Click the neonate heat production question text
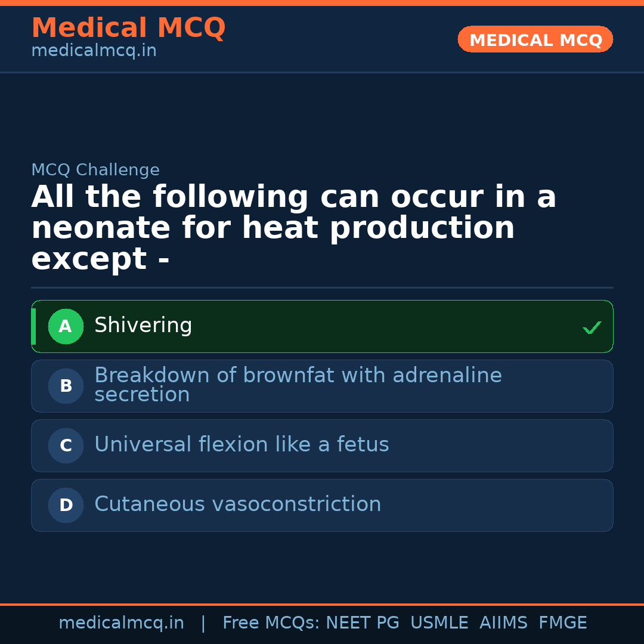The image size is (644, 644). pos(293,228)
